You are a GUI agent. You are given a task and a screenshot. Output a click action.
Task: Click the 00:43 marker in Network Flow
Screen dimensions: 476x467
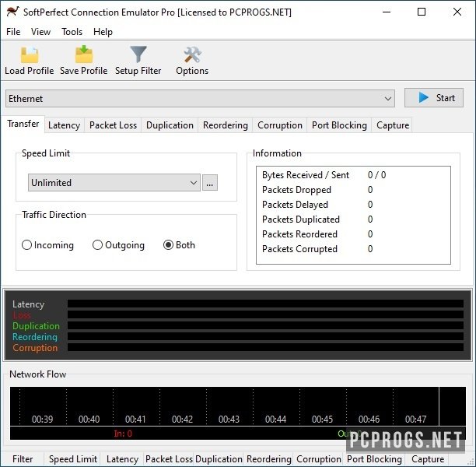[x=229, y=420]
